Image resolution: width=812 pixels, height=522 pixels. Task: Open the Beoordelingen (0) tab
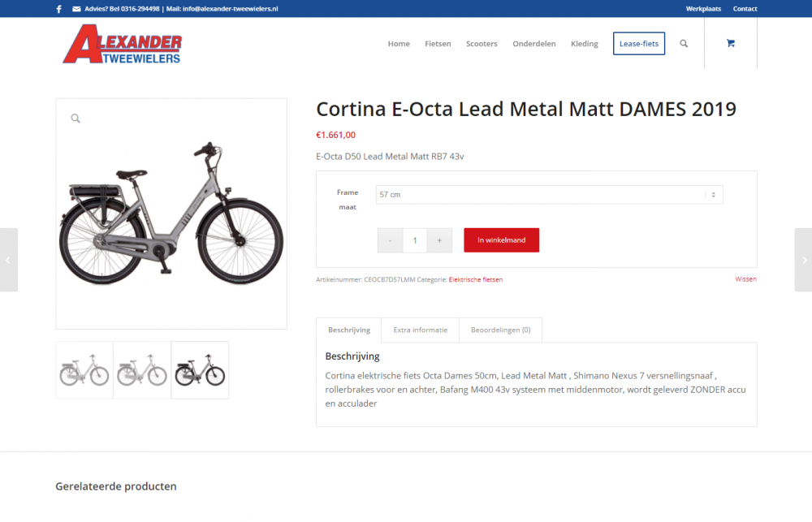500,330
